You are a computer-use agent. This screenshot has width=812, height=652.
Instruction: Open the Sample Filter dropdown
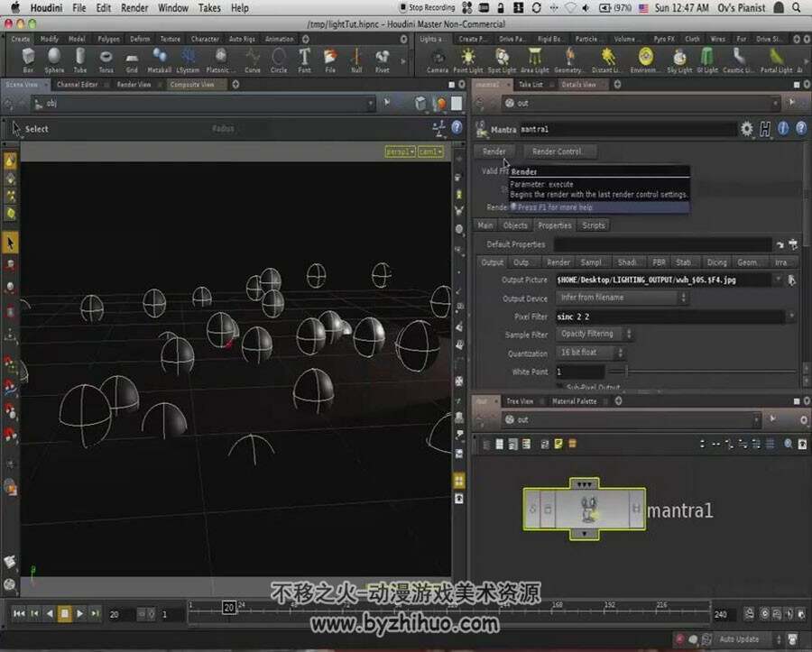594,334
